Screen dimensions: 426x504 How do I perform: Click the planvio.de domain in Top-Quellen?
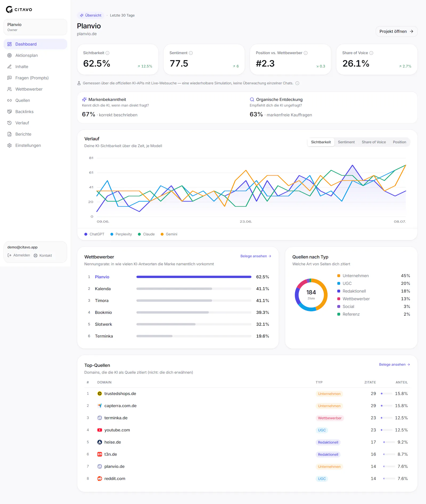[x=114, y=466]
